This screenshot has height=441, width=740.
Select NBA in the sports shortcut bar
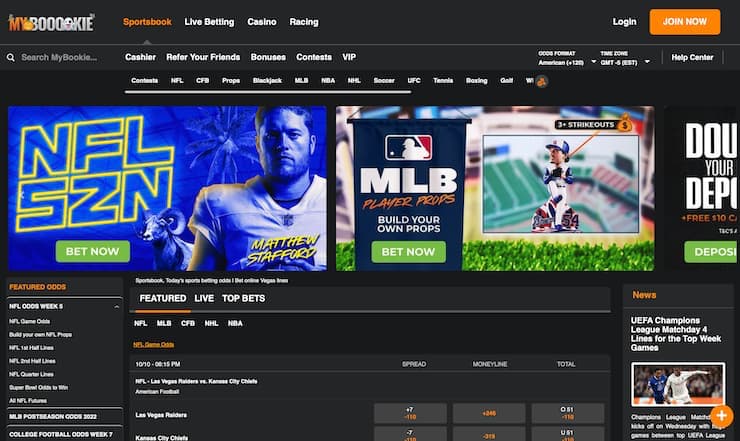328,81
